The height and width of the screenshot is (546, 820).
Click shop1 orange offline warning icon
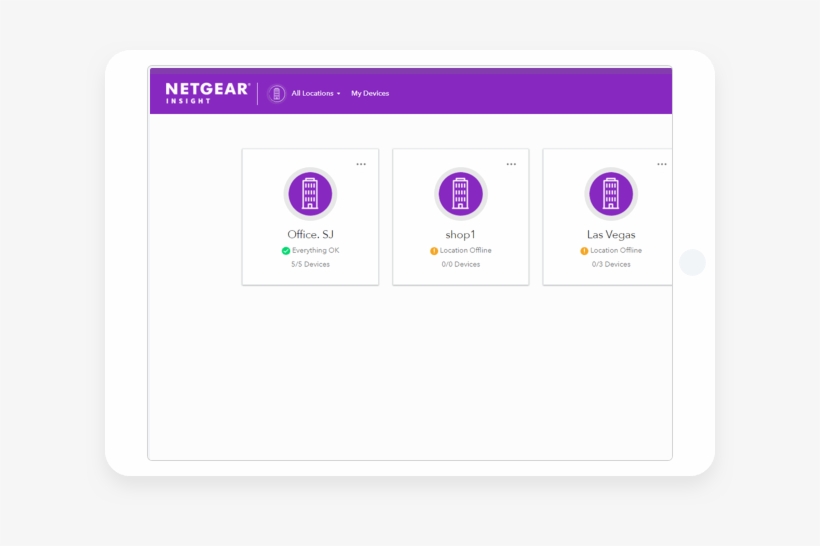[x=434, y=251]
